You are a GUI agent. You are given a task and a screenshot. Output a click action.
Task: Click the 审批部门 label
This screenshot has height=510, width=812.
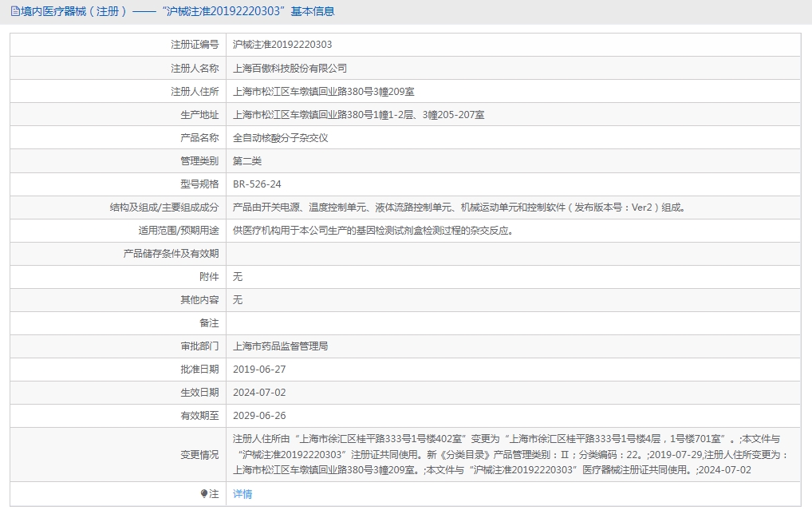199,346
